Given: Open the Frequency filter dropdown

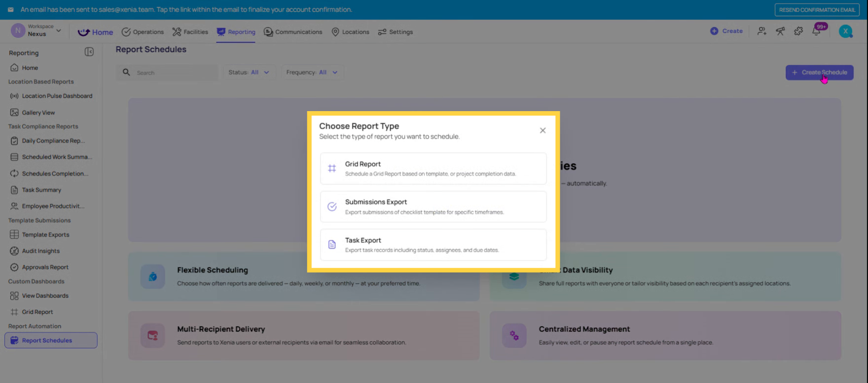Looking at the screenshot, I should (312, 72).
